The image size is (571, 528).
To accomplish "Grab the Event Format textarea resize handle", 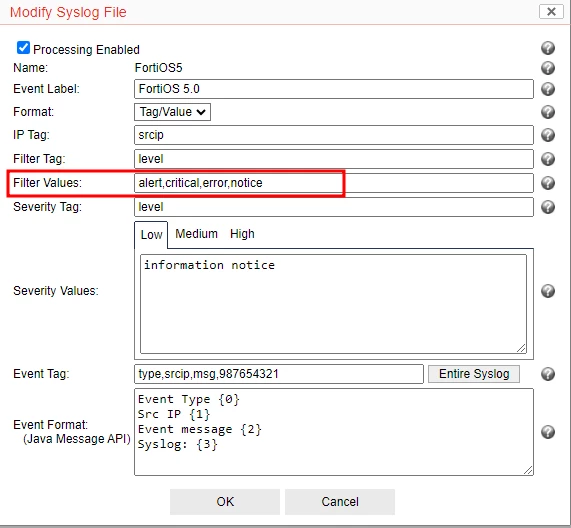I will pos(528,470).
